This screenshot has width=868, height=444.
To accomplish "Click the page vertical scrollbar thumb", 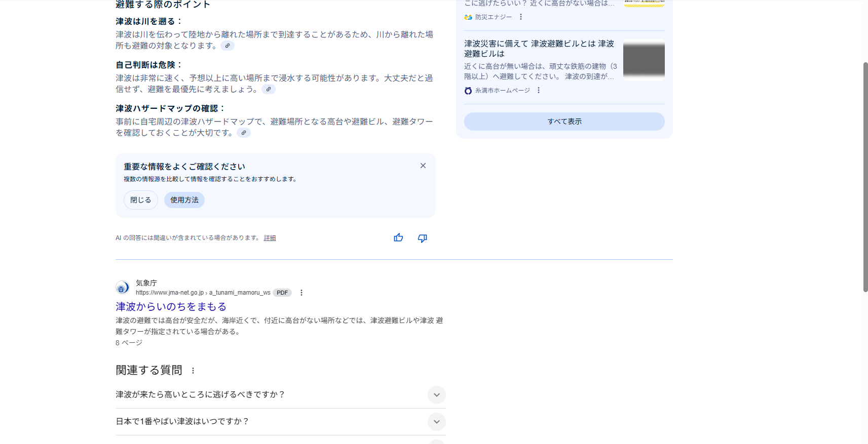I will pos(865,177).
